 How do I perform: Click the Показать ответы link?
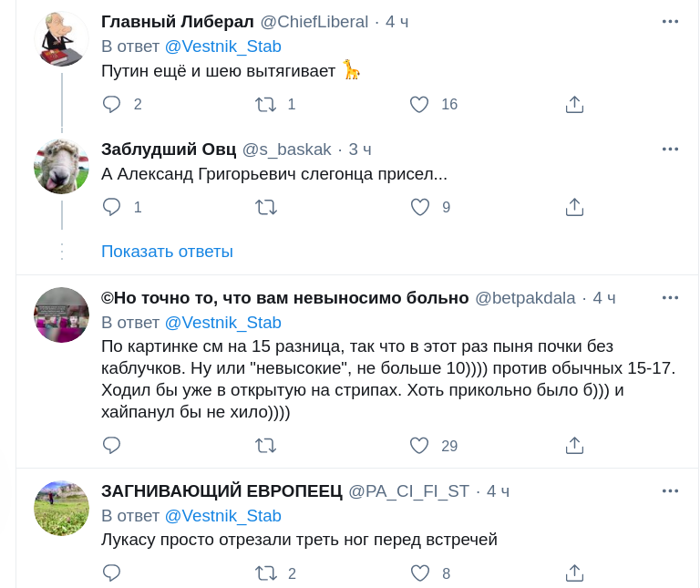click(x=167, y=251)
